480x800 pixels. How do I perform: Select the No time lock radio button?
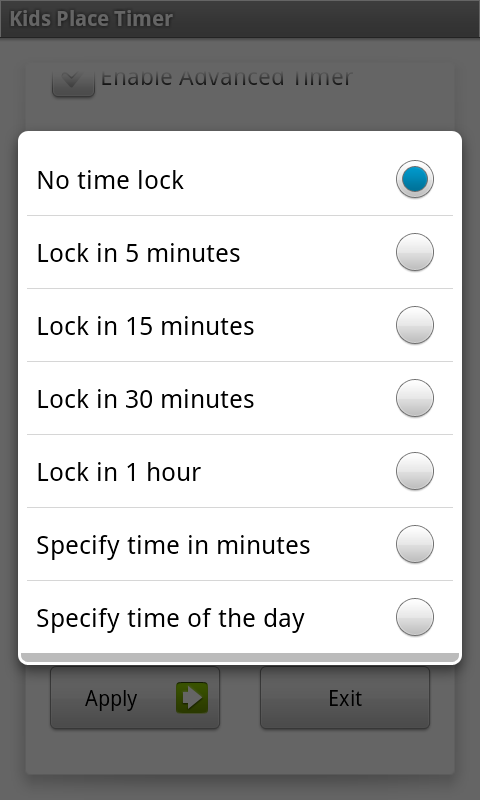pos(415,179)
